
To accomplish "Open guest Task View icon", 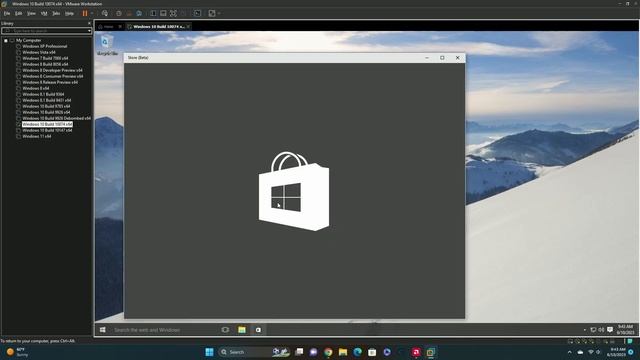I will [225, 330].
